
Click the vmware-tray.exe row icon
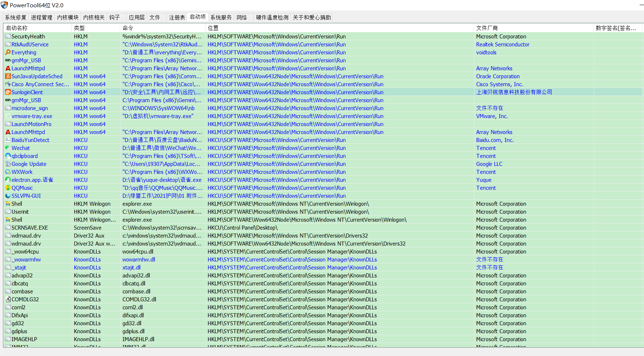[x=8, y=116]
